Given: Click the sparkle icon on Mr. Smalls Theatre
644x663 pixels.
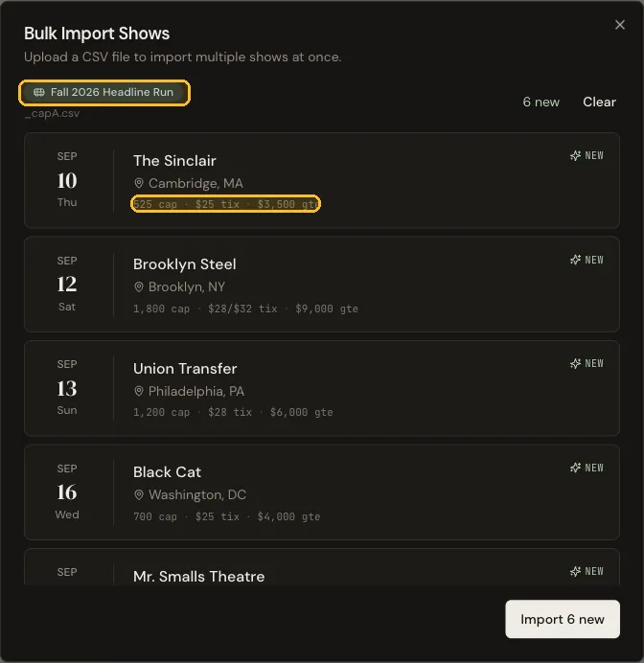Looking at the screenshot, I should click(575, 571).
